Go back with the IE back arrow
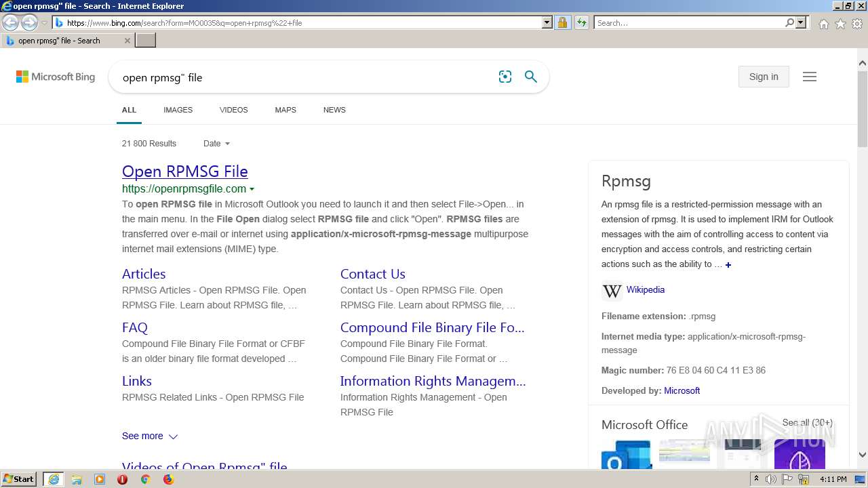The width and height of the screenshot is (868, 488). [x=11, y=22]
